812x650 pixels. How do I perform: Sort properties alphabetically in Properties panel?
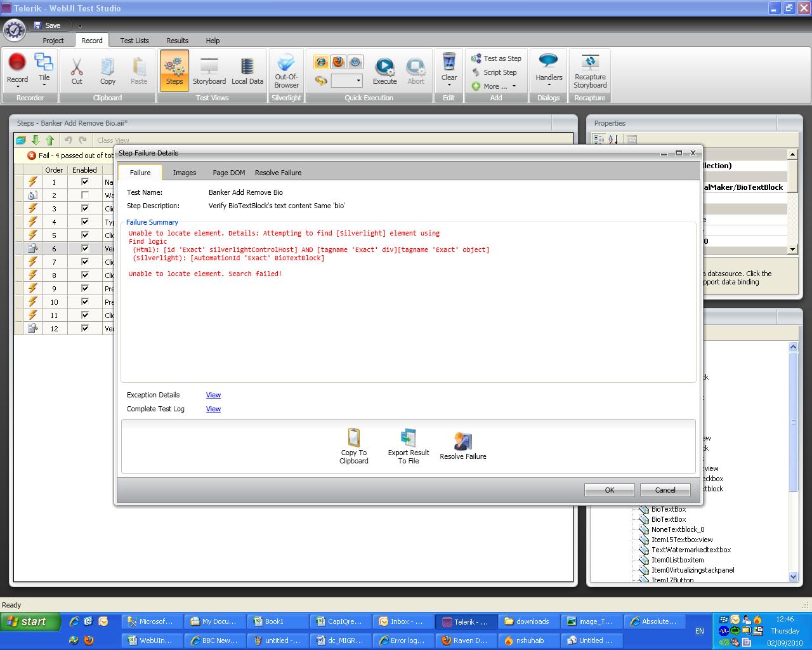[x=613, y=140]
